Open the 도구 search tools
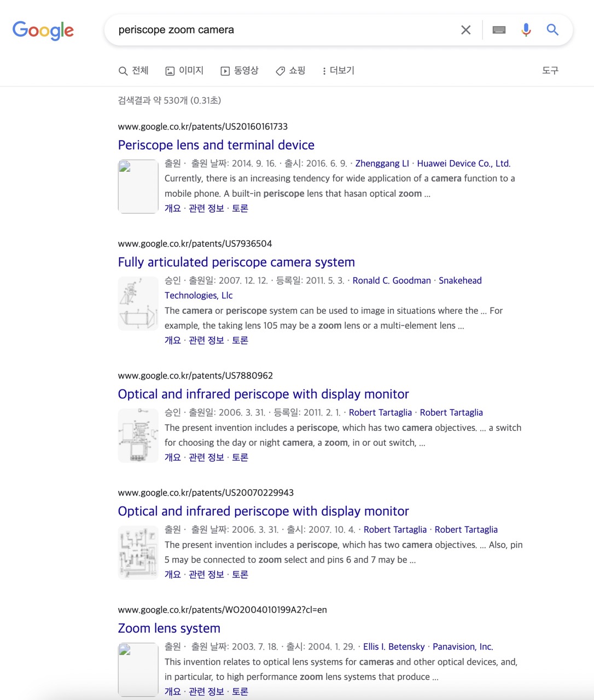The height and width of the screenshot is (700, 594). [x=550, y=71]
